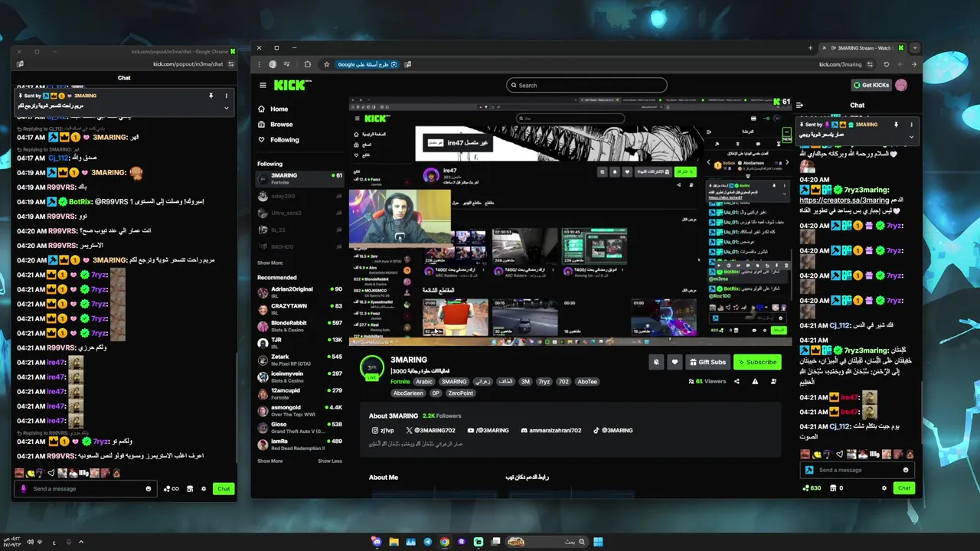Open emoji picker in popout chat
The width and height of the screenshot is (980, 551).
149,488
